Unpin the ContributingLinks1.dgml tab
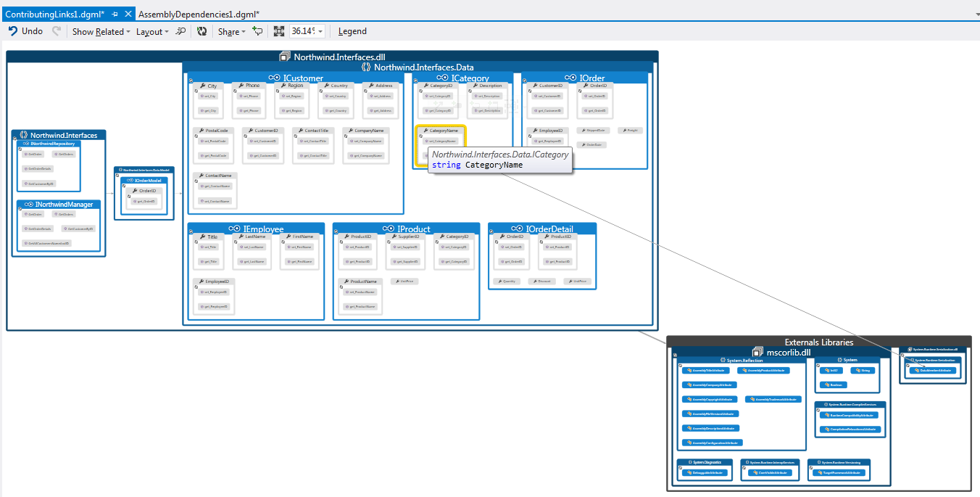The width and height of the screenshot is (980, 497). click(x=113, y=12)
